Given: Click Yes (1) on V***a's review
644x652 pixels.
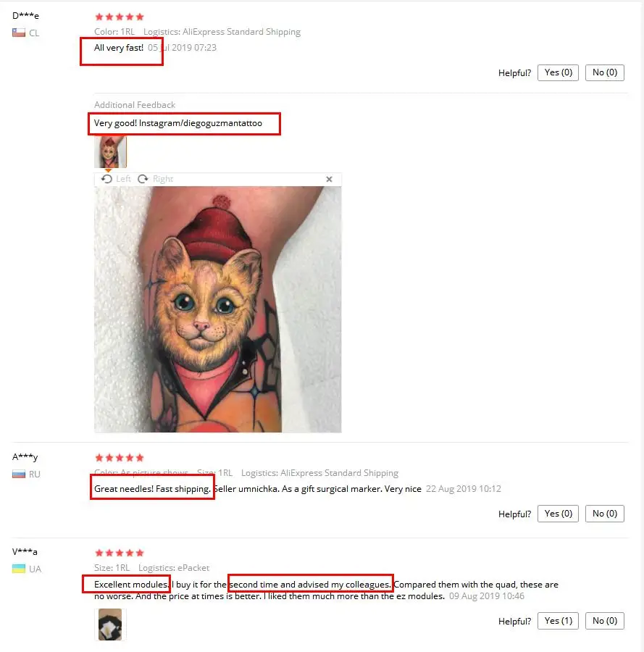Looking at the screenshot, I should (558, 621).
